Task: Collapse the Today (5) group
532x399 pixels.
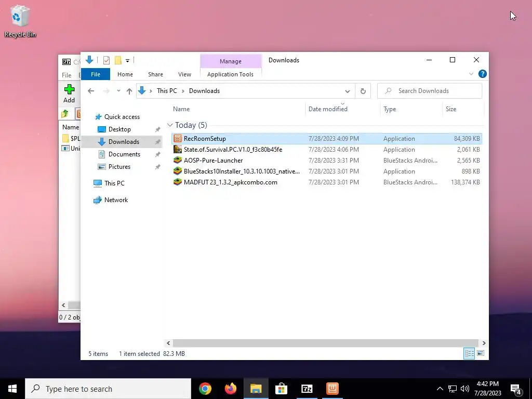Action: [x=170, y=125]
